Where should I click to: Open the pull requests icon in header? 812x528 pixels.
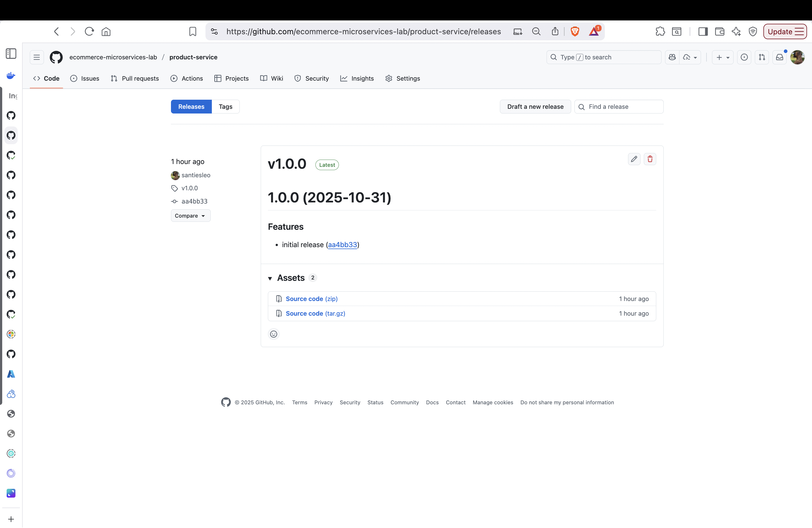pos(762,57)
